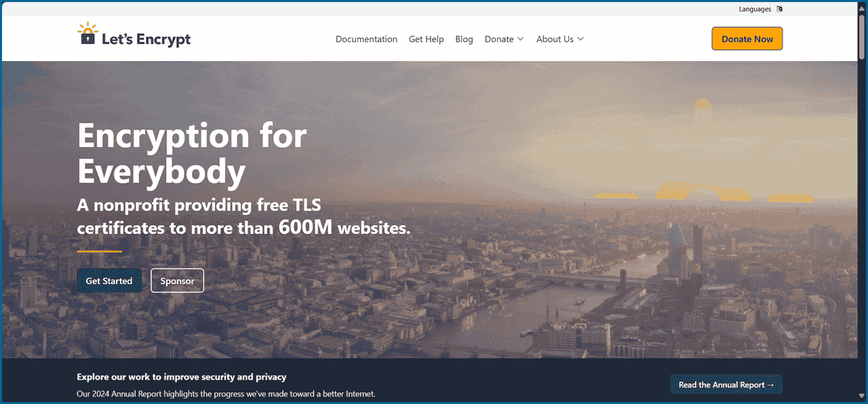
Task: Expand the Donate menu chevron
Action: (x=521, y=39)
